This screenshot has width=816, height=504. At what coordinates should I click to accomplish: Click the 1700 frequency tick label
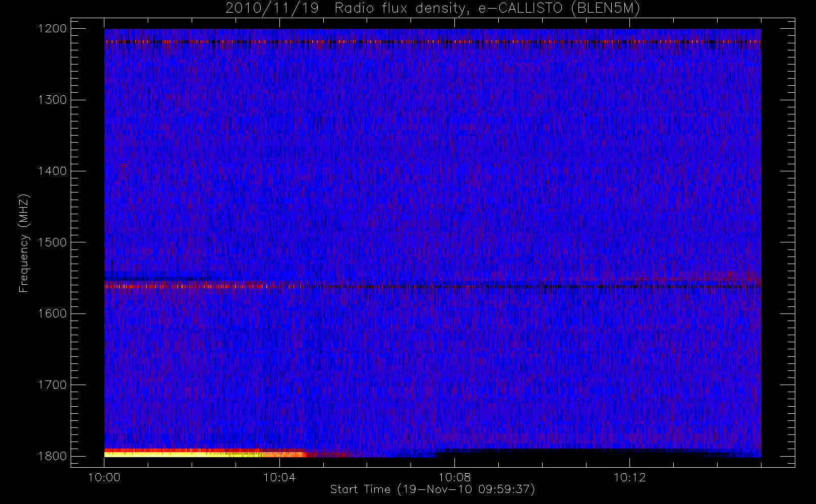pos(52,385)
